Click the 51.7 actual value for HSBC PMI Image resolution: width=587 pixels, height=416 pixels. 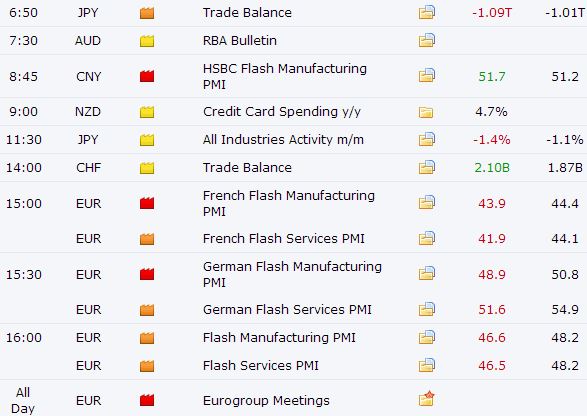click(492, 77)
